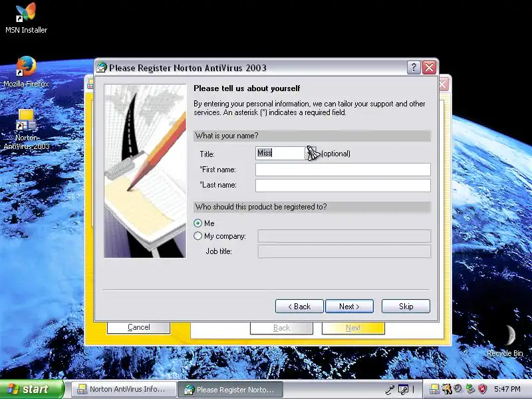The image size is (532, 399).
Task: Click the What is your name section header
Action: pyautogui.click(x=312, y=136)
